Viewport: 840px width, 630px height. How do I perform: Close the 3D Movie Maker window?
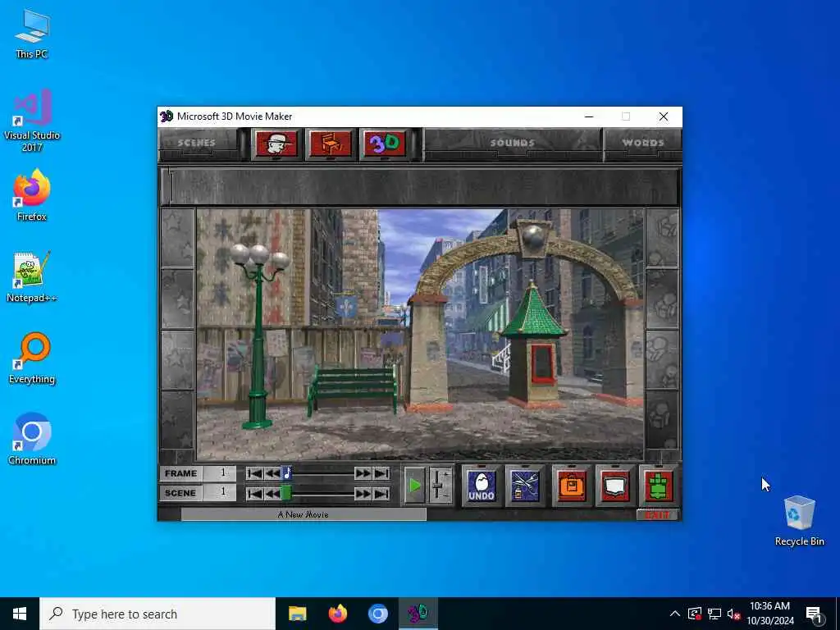(x=663, y=116)
